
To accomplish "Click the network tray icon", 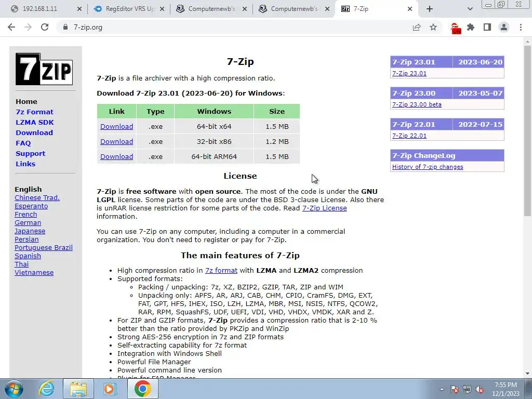I will pyautogui.click(x=467, y=390).
